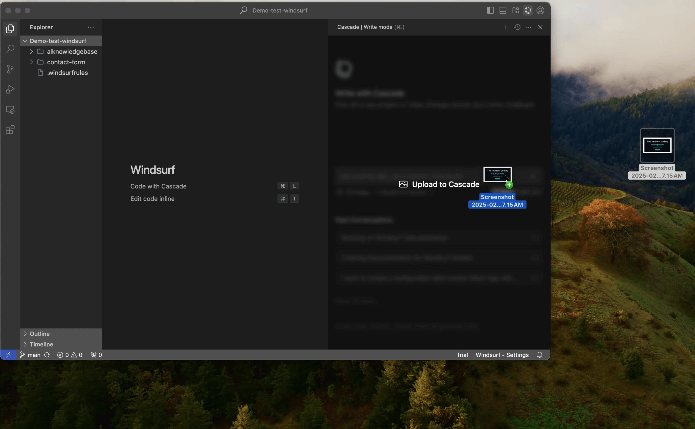Click the synchronize changes icon in status bar
695x429 pixels.
pos(47,355)
